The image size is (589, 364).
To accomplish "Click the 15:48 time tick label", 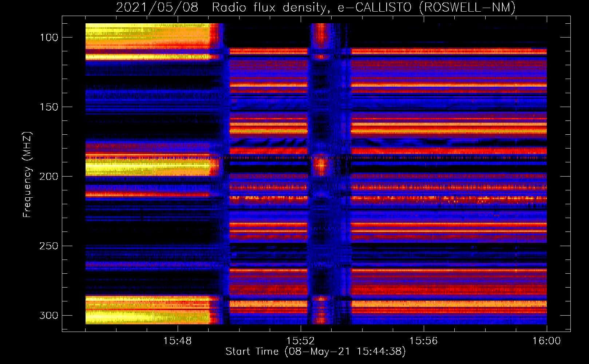I will [177, 341].
